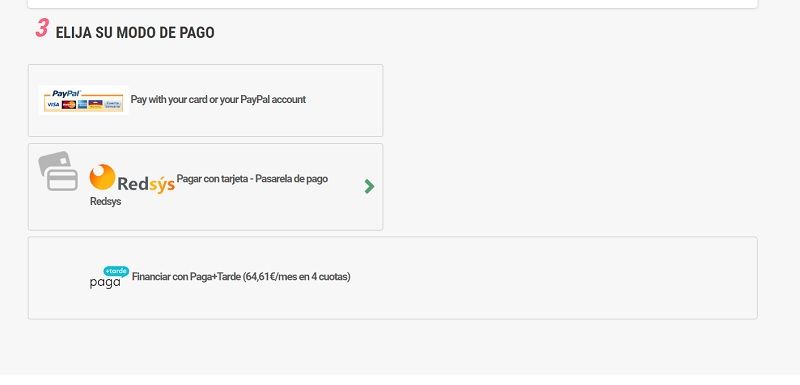Click 'Pay with your card or your PayPal account'
Screen dimensions: 800x385
coord(218,99)
